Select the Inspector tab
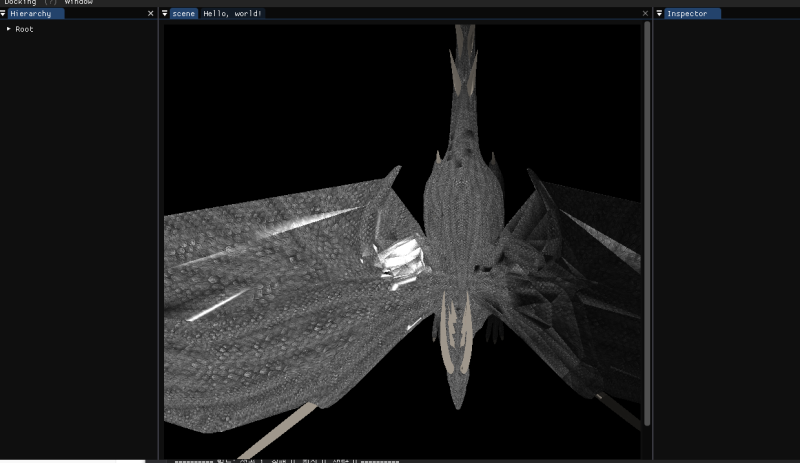This screenshot has height=463, width=800. pyautogui.click(x=692, y=14)
